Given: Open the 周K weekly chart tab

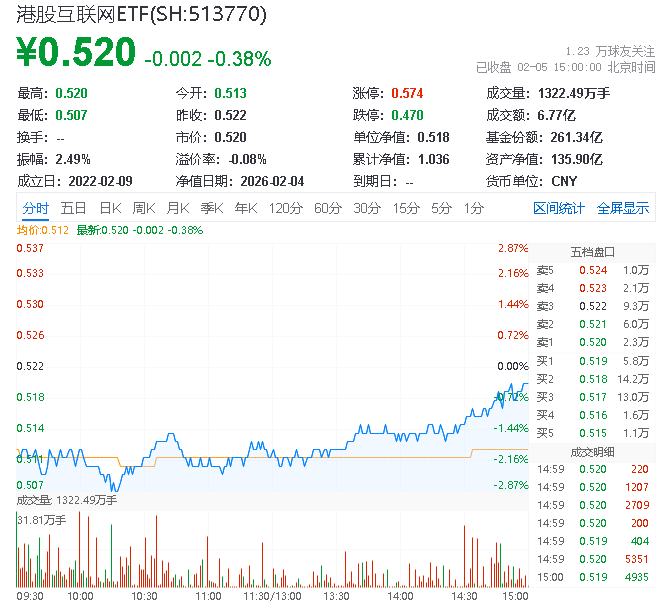Looking at the screenshot, I should [143, 208].
